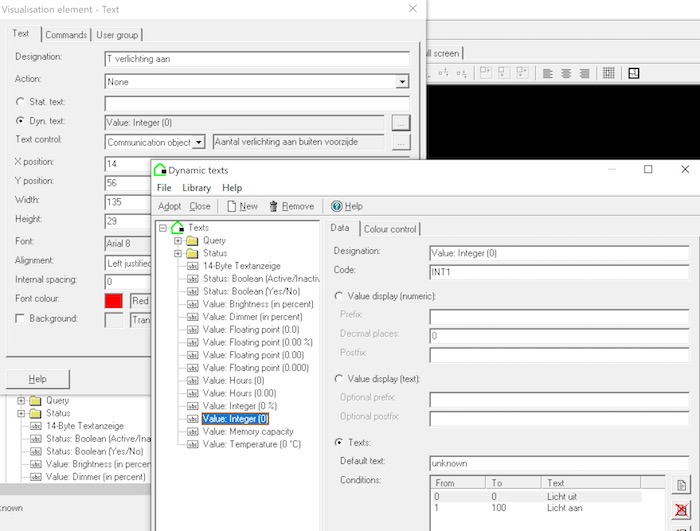Click the Default text field 'unknown'
700x531 pixels.
(x=559, y=463)
